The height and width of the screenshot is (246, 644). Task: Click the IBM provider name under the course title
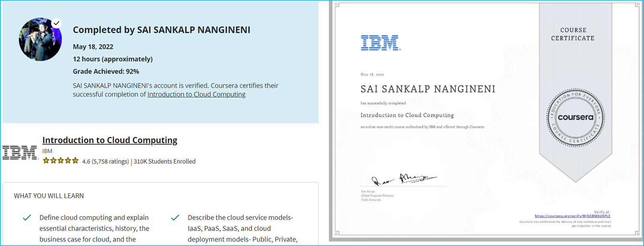coord(47,151)
